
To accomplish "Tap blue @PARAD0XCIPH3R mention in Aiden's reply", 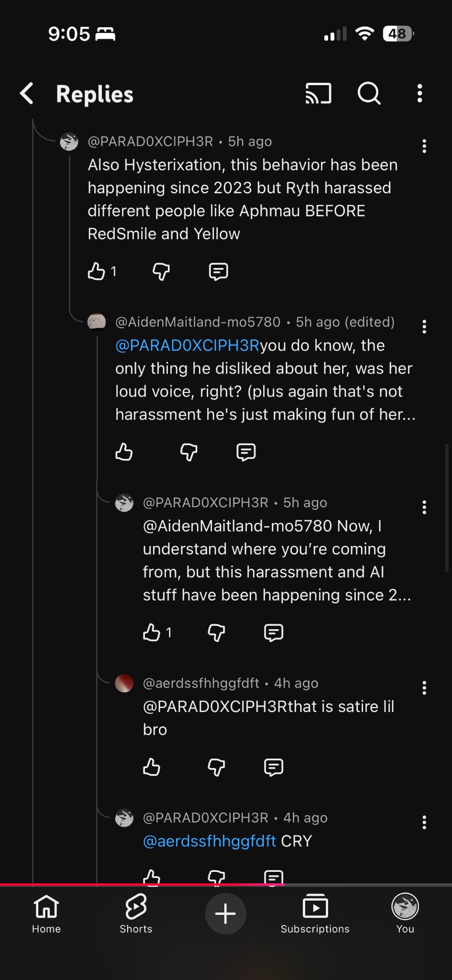I will click(x=187, y=345).
